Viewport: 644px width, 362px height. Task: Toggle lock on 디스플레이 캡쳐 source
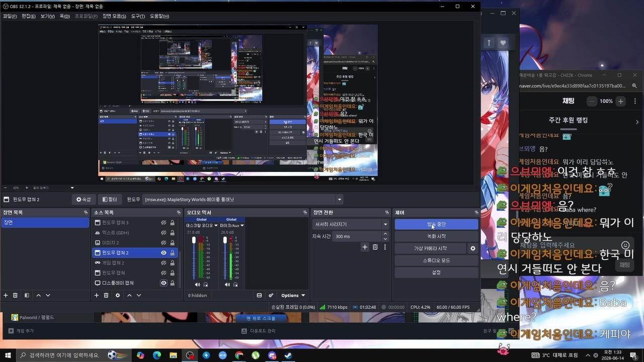click(x=173, y=283)
